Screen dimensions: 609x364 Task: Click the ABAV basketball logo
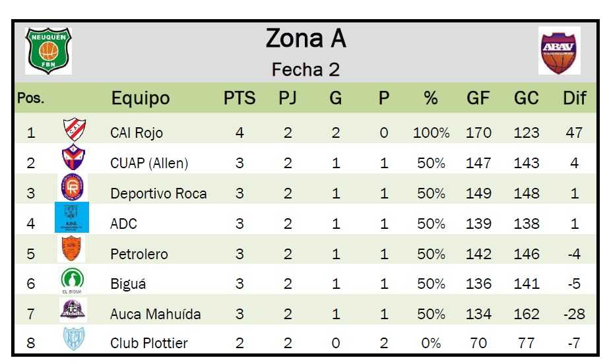point(559,51)
